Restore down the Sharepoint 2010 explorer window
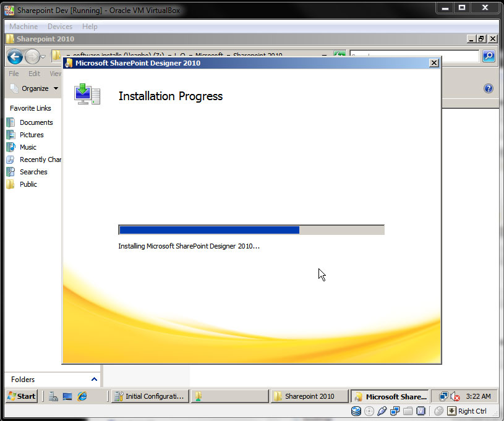Viewport: 504px width, 421px height. [481, 39]
